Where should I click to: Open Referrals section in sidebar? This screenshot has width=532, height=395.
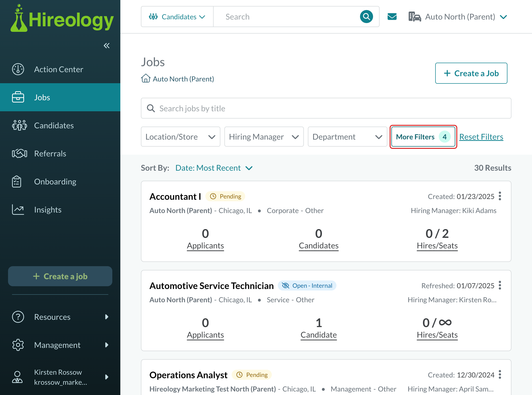(x=60, y=153)
